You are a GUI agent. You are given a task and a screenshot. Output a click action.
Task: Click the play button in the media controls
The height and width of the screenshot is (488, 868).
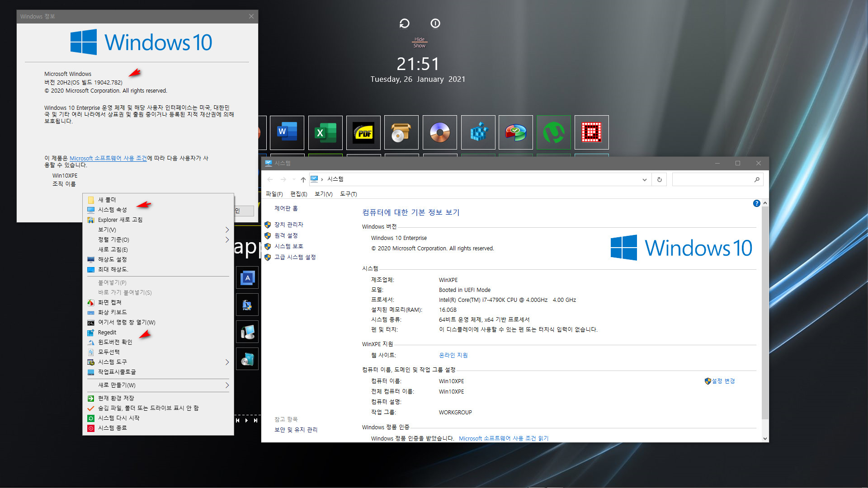(246, 420)
